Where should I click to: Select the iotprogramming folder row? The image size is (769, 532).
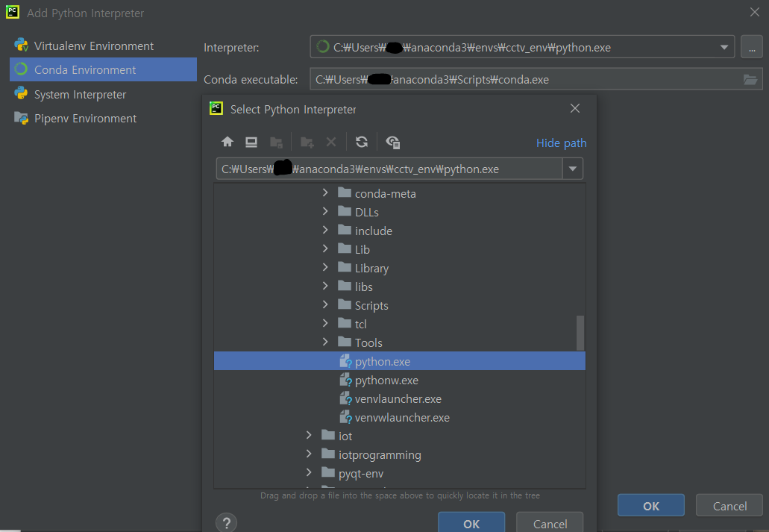click(x=400, y=454)
